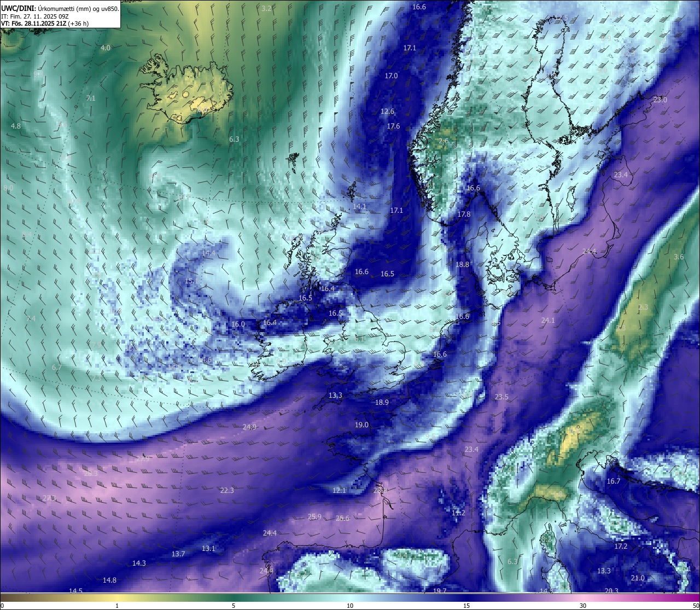
Task: Click the IT: Fim. 27. 11. 2025 09Z line
Action: pyautogui.click(x=35, y=16)
